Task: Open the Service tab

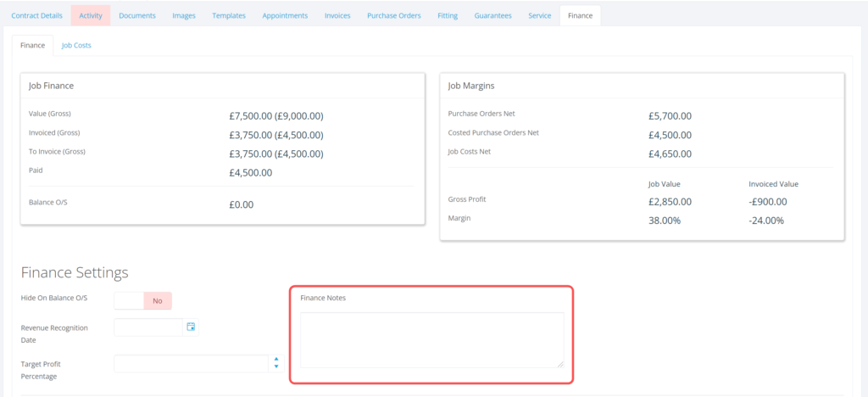Action: 539,15
